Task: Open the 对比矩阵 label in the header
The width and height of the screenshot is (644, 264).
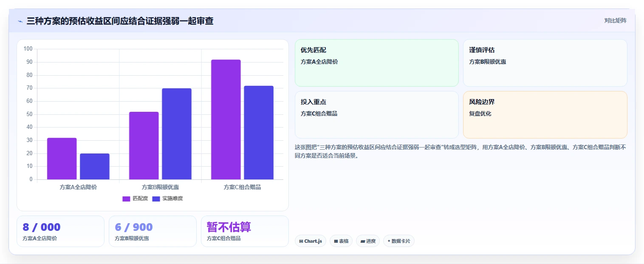Action: click(x=615, y=20)
